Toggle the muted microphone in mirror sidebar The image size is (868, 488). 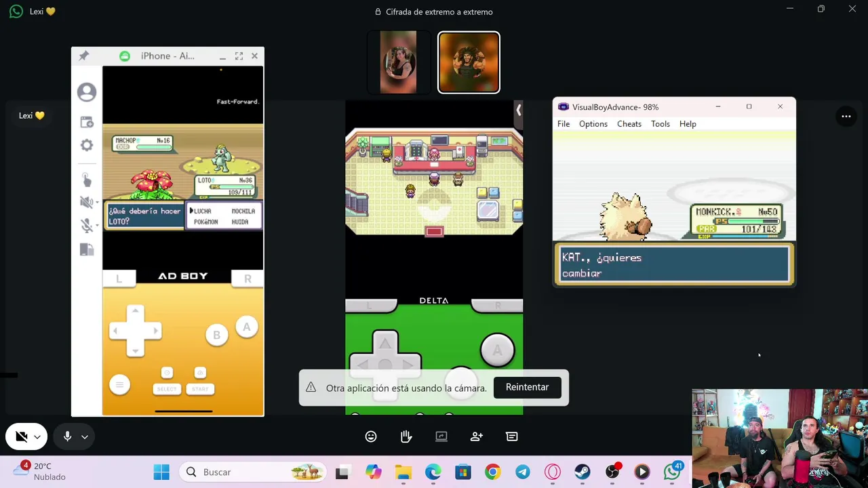[85, 226]
